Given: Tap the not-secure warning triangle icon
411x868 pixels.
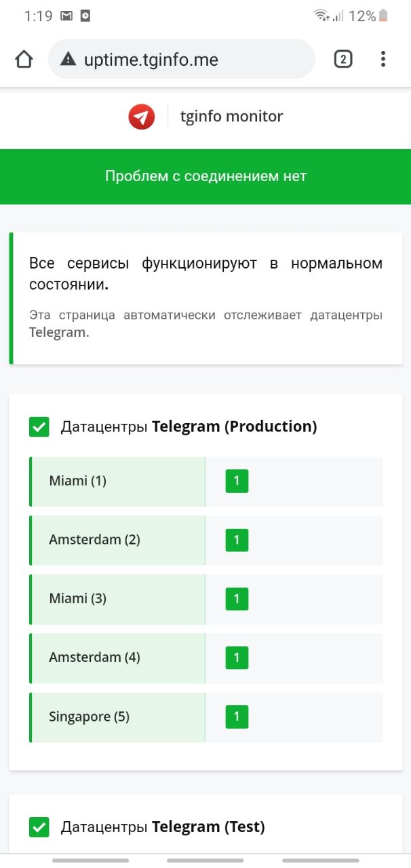Looking at the screenshot, I should click(68, 60).
